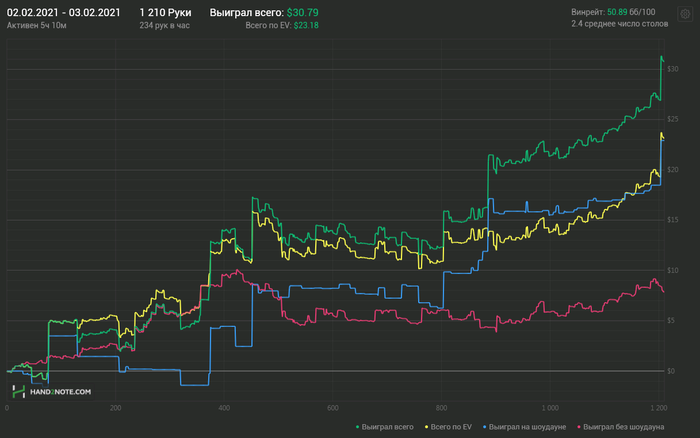Screen dimensions: 700x438
Task: Click the 'Всего по EV:' header label
Action: 268,25
